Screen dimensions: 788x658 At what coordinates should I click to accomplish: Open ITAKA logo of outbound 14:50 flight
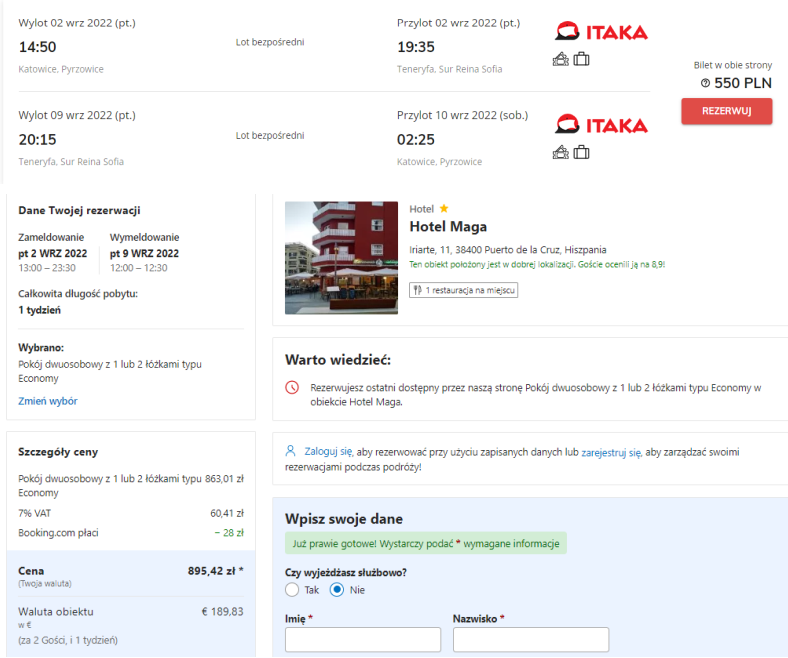pyautogui.click(x=601, y=31)
